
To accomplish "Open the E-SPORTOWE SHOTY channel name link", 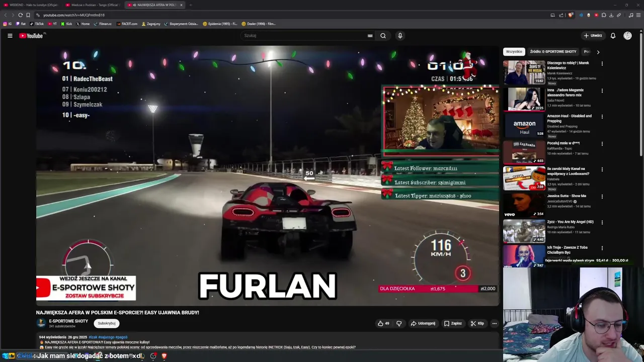I will coord(68,321).
